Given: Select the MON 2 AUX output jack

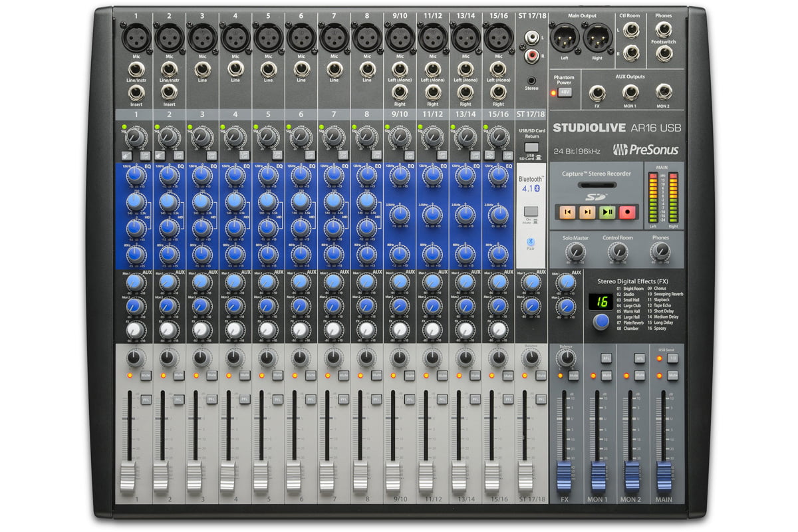Looking at the screenshot, I should [x=663, y=92].
